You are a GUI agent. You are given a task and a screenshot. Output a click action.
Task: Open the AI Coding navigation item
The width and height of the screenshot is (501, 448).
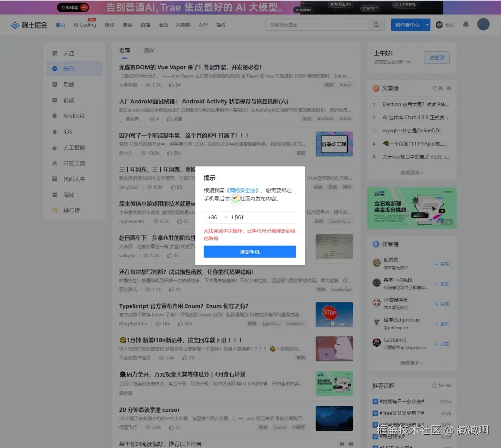pyautogui.click(x=84, y=25)
